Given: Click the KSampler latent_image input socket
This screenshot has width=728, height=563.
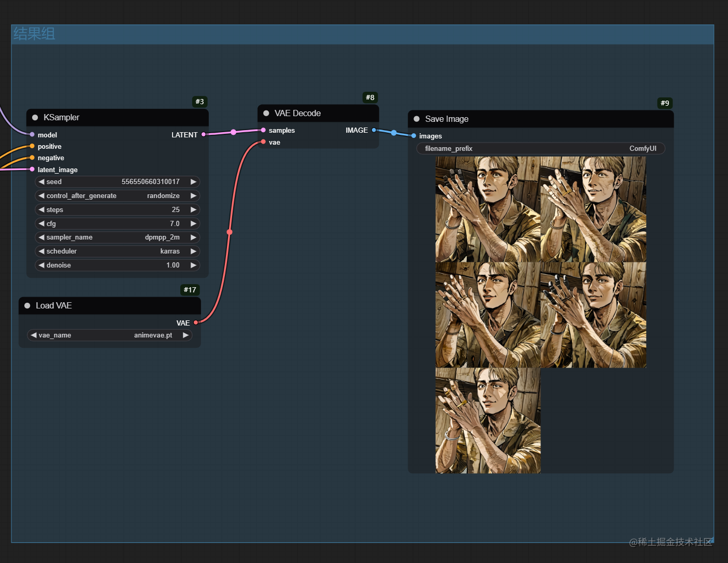Looking at the screenshot, I should pyautogui.click(x=32, y=170).
